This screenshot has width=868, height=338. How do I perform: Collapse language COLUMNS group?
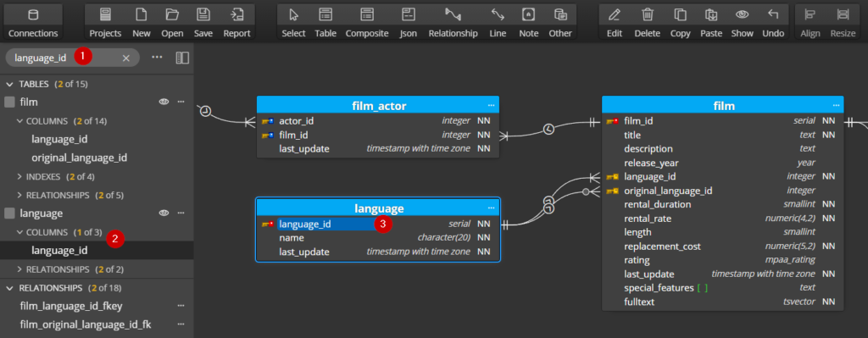[x=20, y=232]
